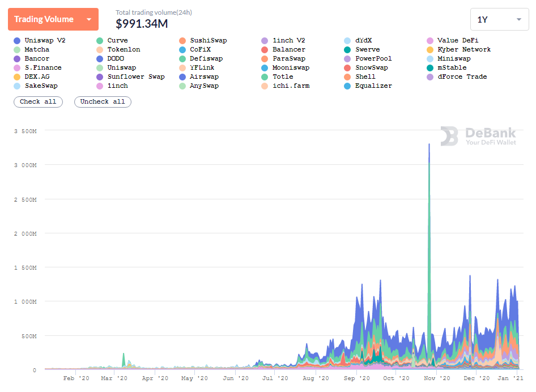This screenshot has width=536, height=392.
Task: Select the ParaSwap legend label
Action: (289, 58)
